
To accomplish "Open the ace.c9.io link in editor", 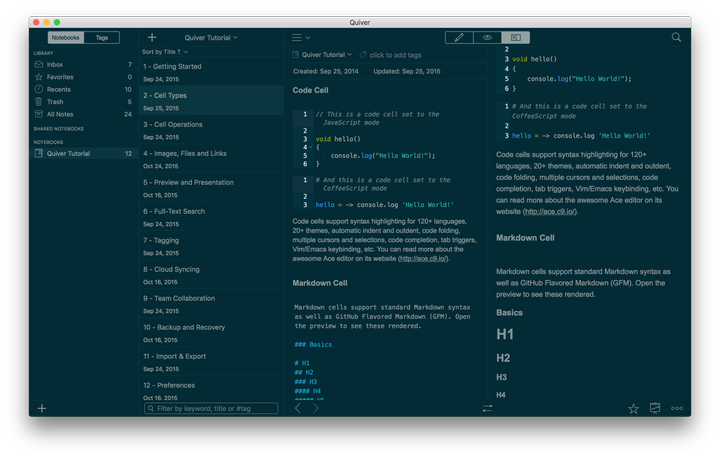I will 422,258.
